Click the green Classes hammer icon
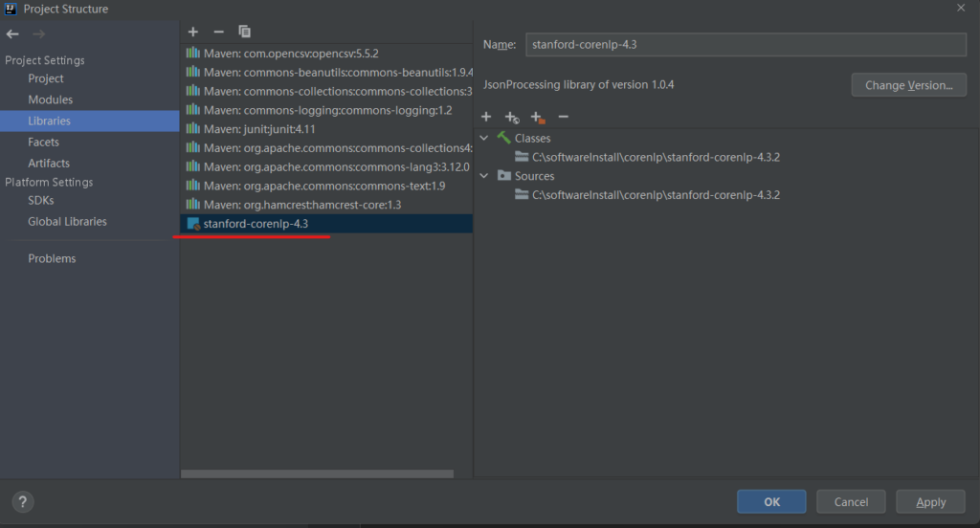This screenshot has height=528, width=980. pyautogui.click(x=503, y=138)
